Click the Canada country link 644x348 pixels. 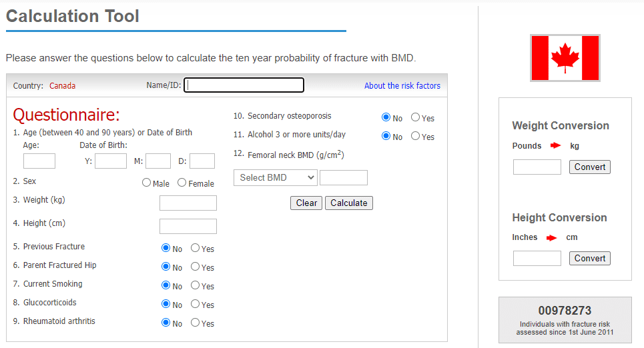(x=63, y=86)
